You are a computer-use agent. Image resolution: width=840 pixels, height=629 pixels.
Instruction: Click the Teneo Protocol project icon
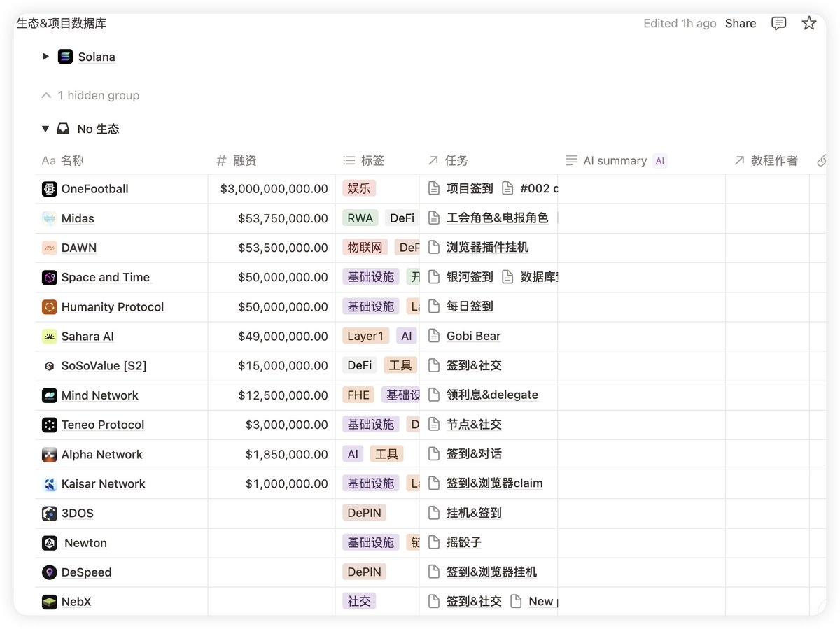[x=49, y=425]
